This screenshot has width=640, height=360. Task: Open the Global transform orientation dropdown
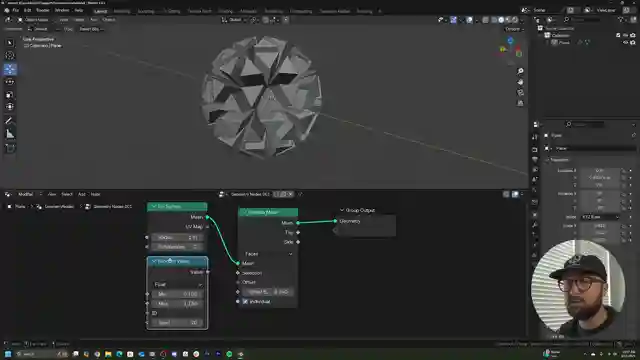[x=234, y=20]
